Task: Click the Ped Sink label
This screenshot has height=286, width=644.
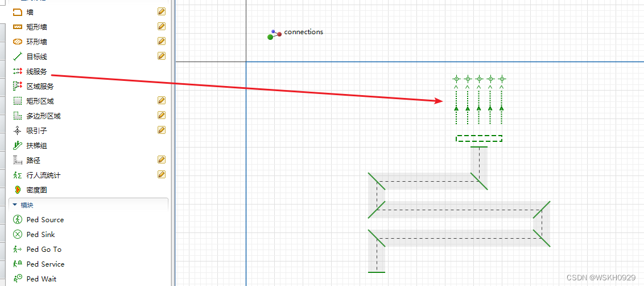Action: click(x=40, y=235)
